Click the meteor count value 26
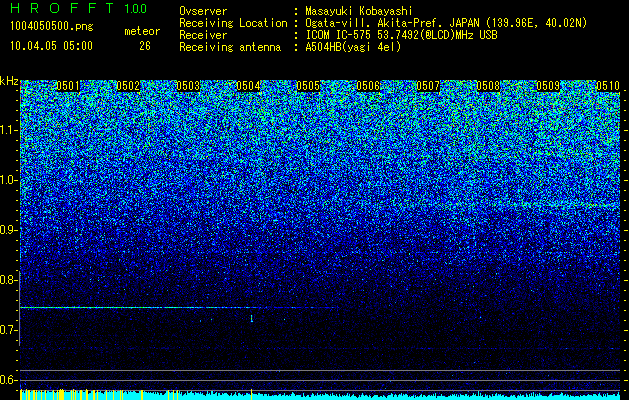This screenshot has width=629, height=400. tap(145, 46)
